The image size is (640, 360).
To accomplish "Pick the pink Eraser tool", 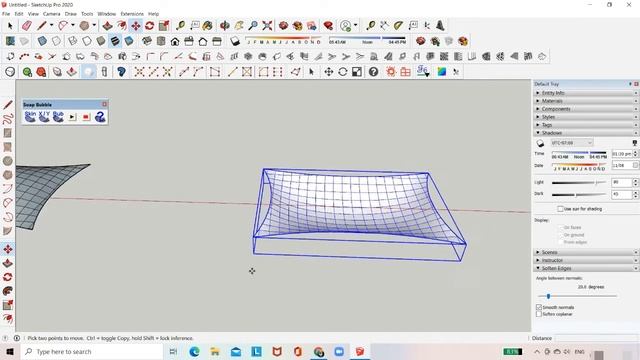I will 27,26.
